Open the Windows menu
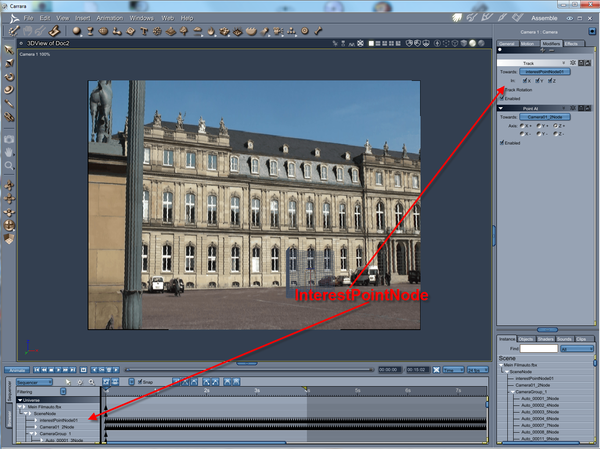The image size is (600, 449). pyautogui.click(x=141, y=18)
